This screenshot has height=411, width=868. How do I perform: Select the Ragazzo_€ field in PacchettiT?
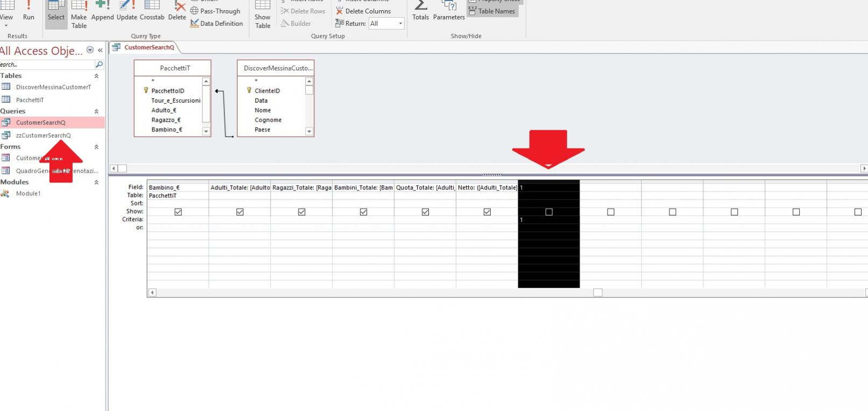point(166,120)
